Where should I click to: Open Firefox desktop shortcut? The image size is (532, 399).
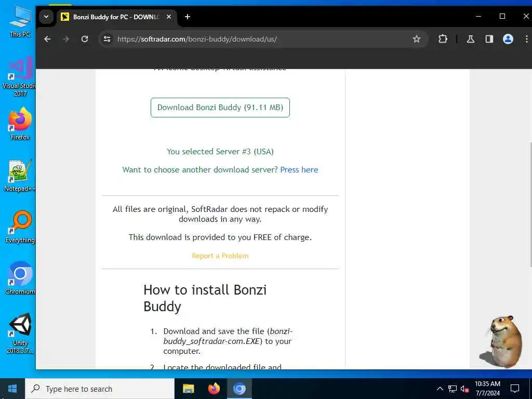20,124
